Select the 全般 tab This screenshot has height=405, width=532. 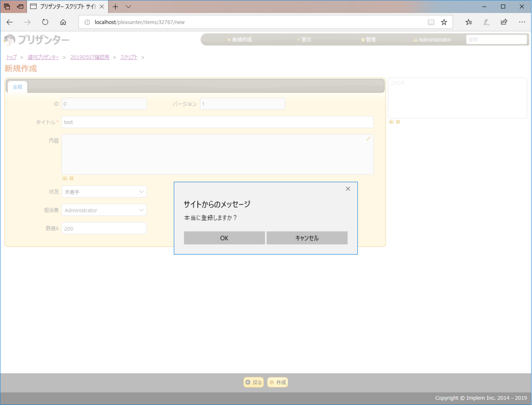pyautogui.click(x=17, y=87)
